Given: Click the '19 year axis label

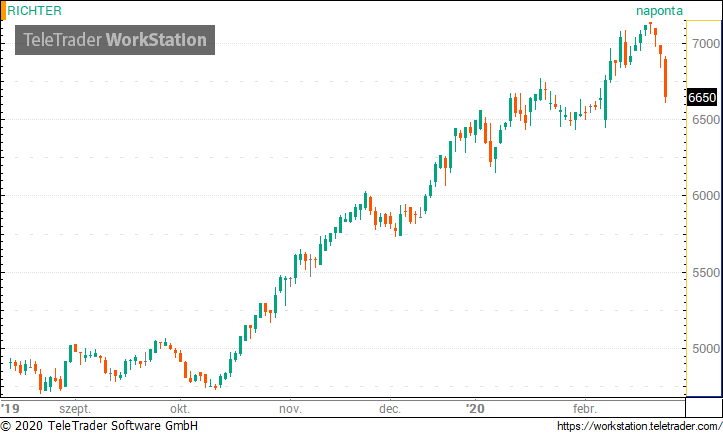Looking at the screenshot, I should pyautogui.click(x=10, y=409).
